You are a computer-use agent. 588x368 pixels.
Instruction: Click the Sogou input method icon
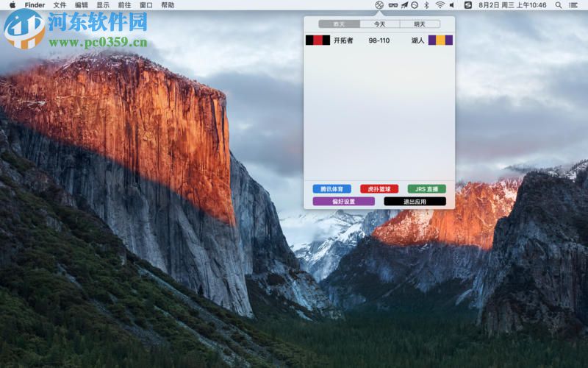coord(468,5)
